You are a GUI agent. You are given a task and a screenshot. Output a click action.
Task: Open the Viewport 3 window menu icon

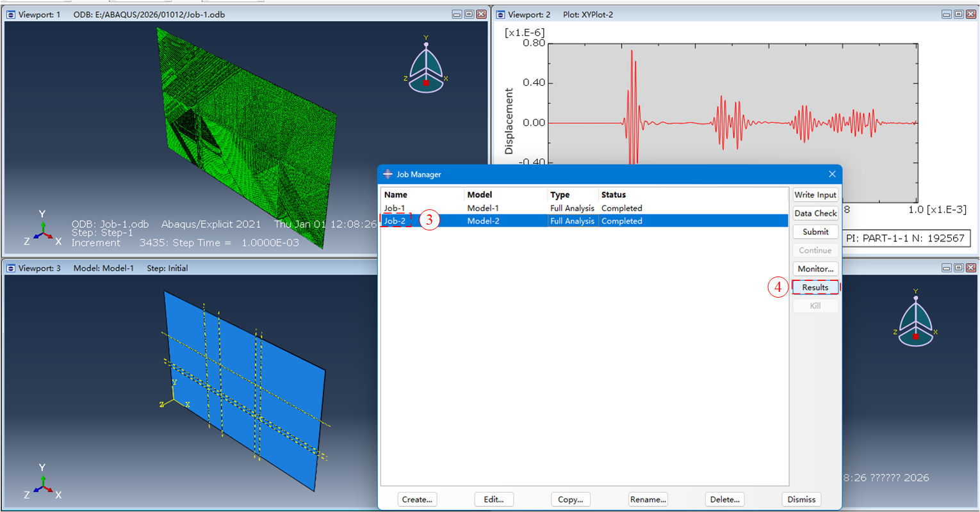[x=10, y=268]
